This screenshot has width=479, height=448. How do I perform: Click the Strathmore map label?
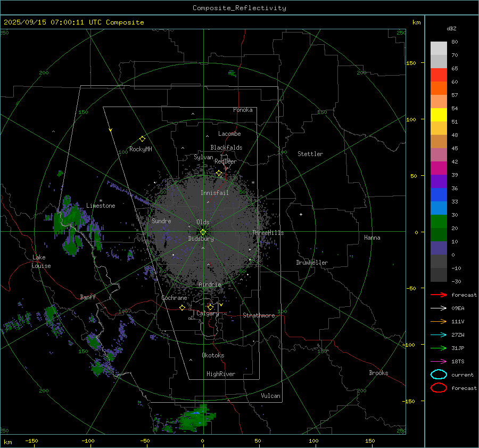[x=259, y=315]
